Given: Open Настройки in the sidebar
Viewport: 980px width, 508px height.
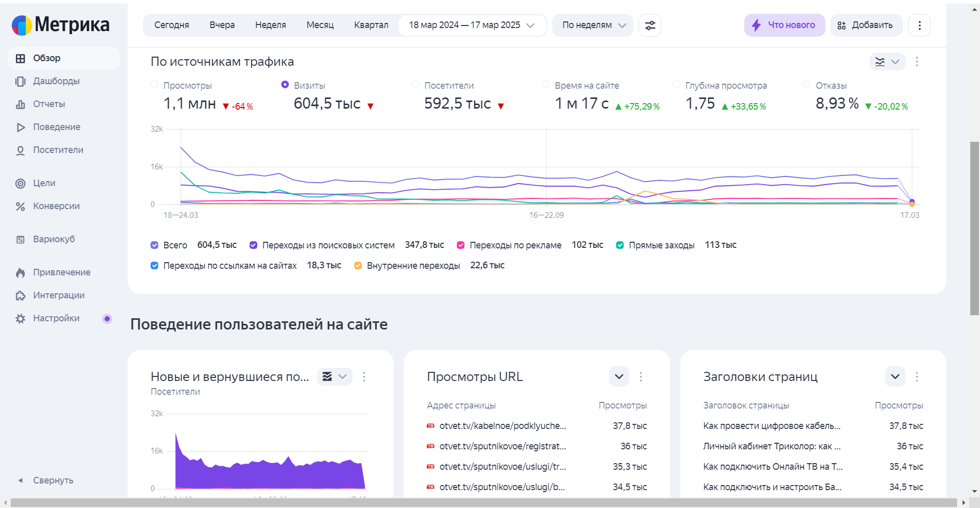Looking at the screenshot, I should tap(56, 318).
